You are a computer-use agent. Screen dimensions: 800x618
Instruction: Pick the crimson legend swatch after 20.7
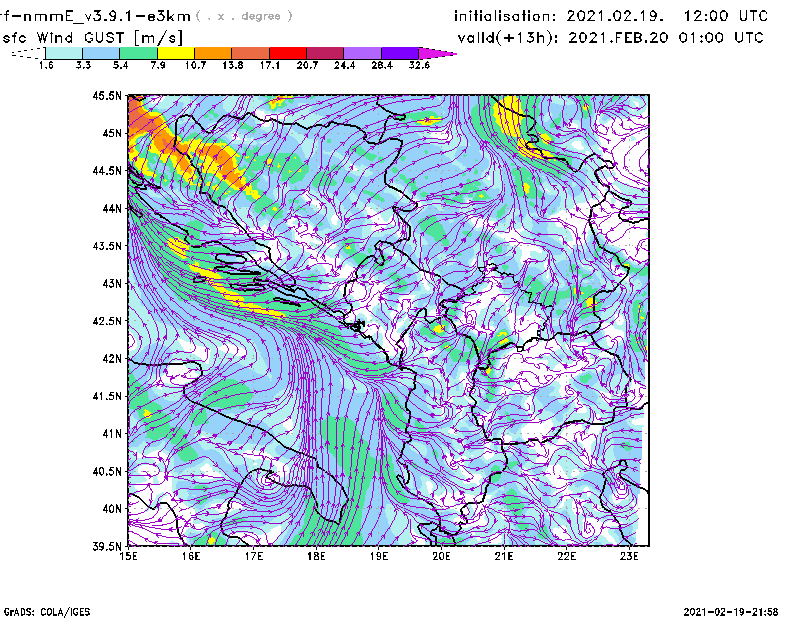(325, 53)
